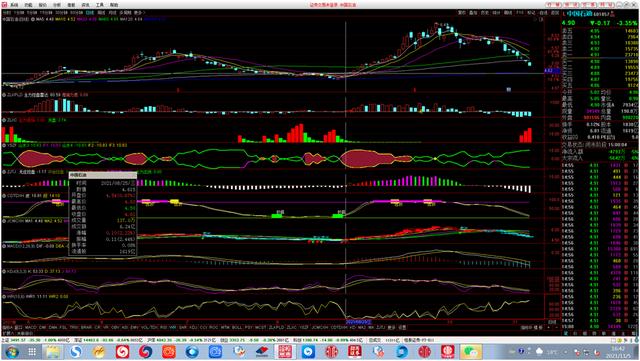The width and height of the screenshot is (640, 361).
Task: Click the round icon beside the KDJ panel label
Action: pos(4,271)
